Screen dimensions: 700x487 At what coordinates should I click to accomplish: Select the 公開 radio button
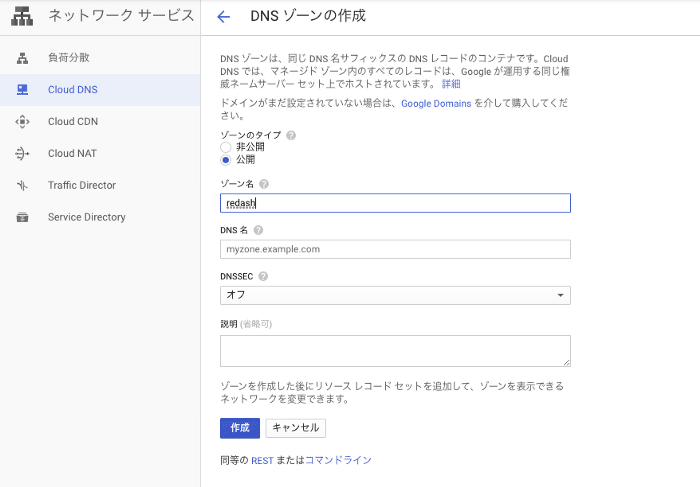tap(226, 160)
